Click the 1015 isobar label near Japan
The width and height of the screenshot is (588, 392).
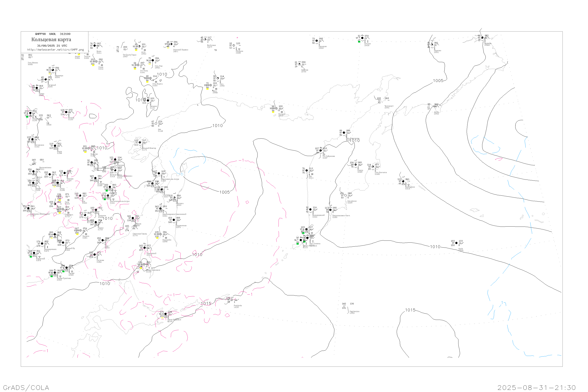tap(206, 303)
